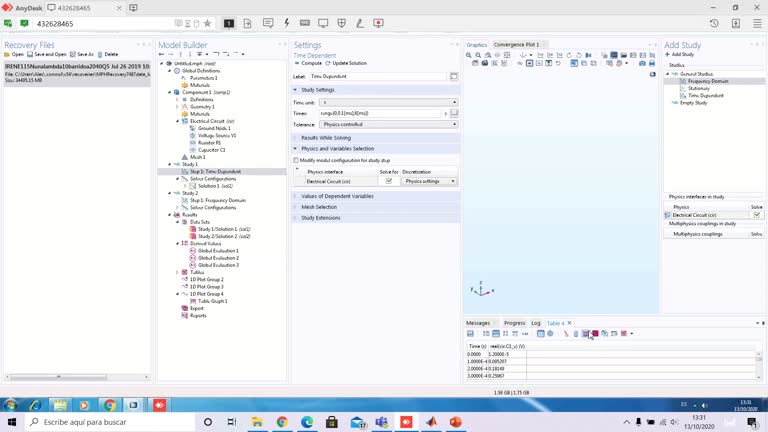
Task: Click the AnyDesk file transfer icon
Action: pyautogui.click(x=247, y=23)
